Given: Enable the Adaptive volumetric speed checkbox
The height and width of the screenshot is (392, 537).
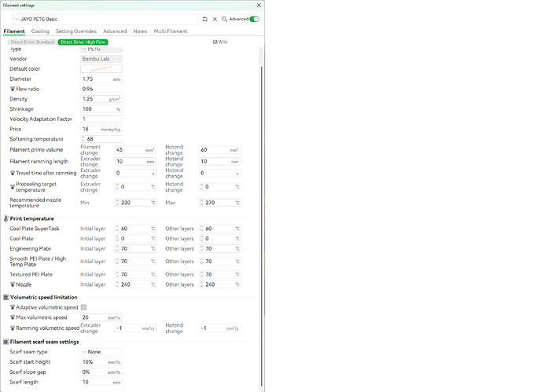Looking at the screenshot, I should tap(83, 307).
